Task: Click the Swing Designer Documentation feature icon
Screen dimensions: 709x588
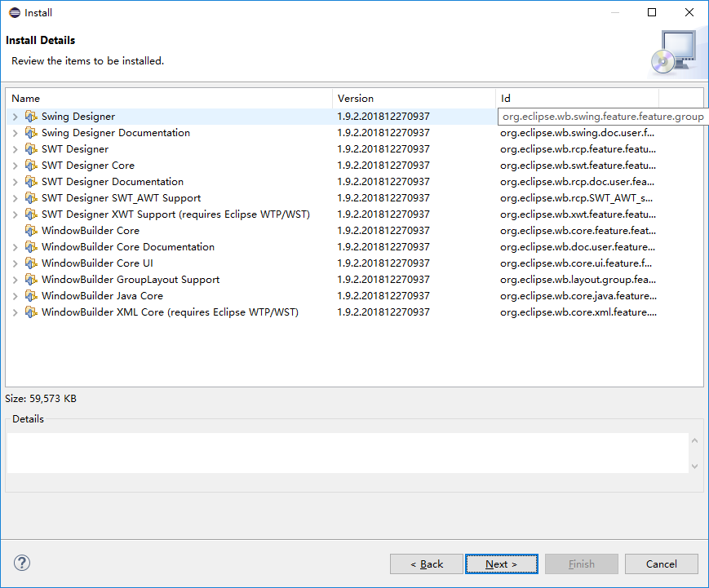Action: pos(31,133)
